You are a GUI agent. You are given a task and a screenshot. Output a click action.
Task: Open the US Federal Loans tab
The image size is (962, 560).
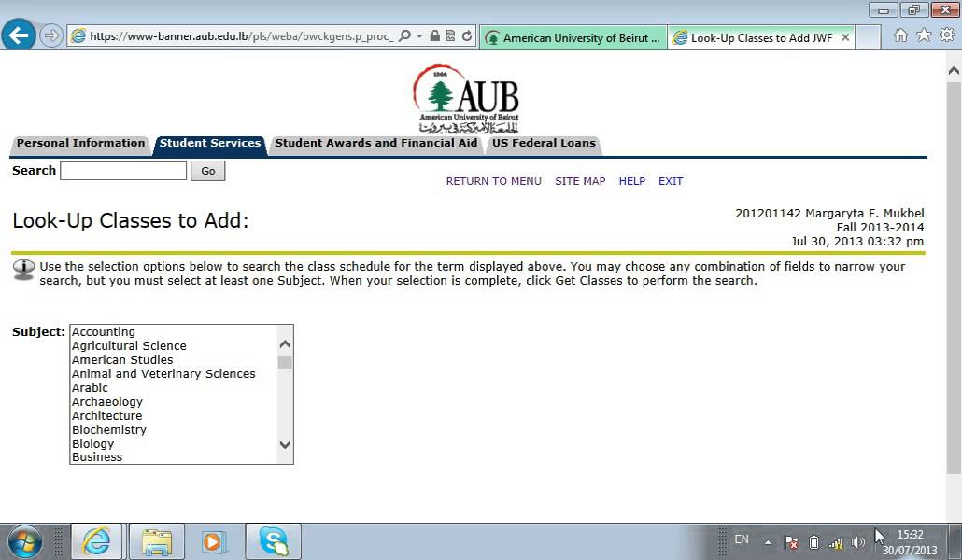[x=544, y=144]
